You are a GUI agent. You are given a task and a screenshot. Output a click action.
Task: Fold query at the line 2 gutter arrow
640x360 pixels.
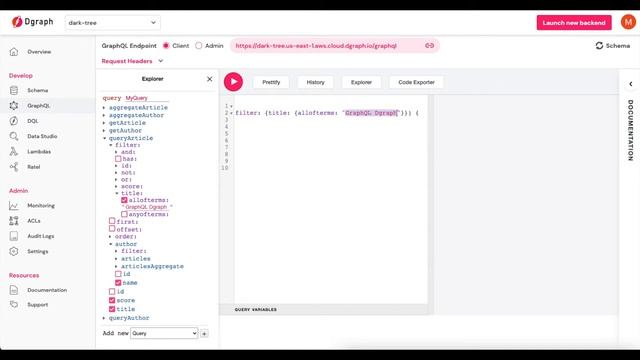[231, 113]
